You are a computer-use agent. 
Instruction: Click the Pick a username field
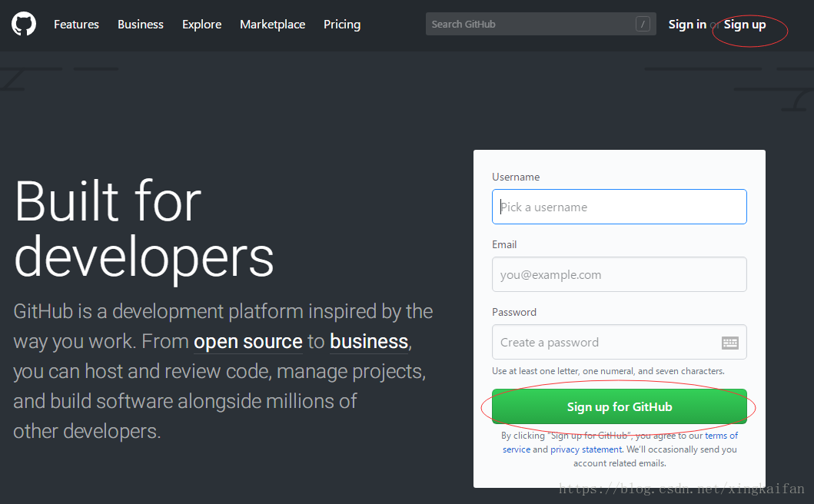[x=620, y=207]
